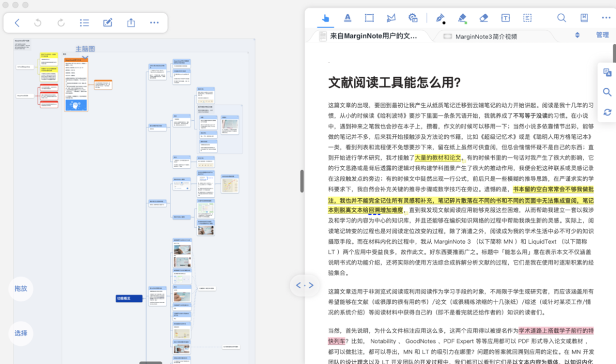
Task: Toggle the outline list view
Action: tap(84, 23)
